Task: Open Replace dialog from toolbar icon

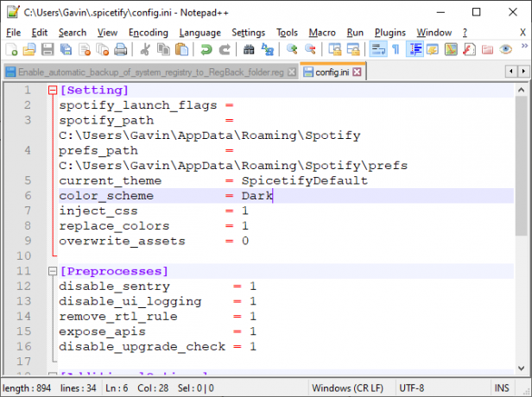Action: coord(268,49)
